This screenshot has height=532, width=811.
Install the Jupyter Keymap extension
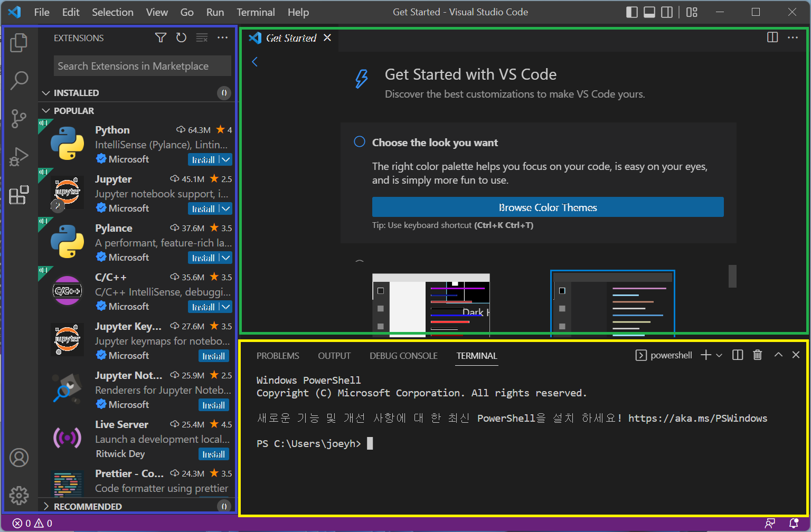(x=214, y=356)
